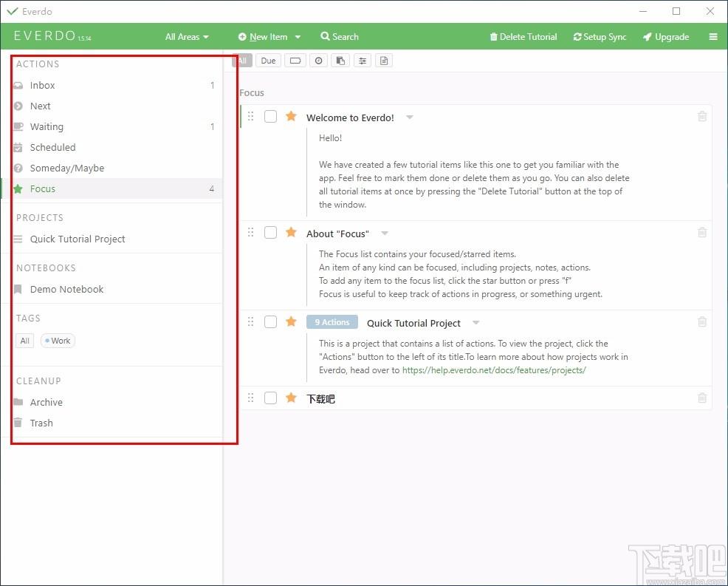Viewport: 728px width, 586px height.
Task: Click the Quick Tutorial Project title in list
Action: tap(413, 323)
